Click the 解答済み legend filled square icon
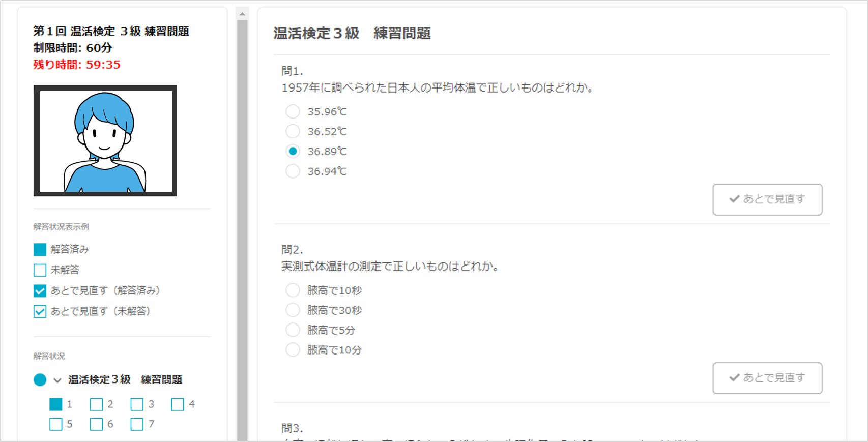This screenshot has width=868, height=442. (x=40, y=249)
